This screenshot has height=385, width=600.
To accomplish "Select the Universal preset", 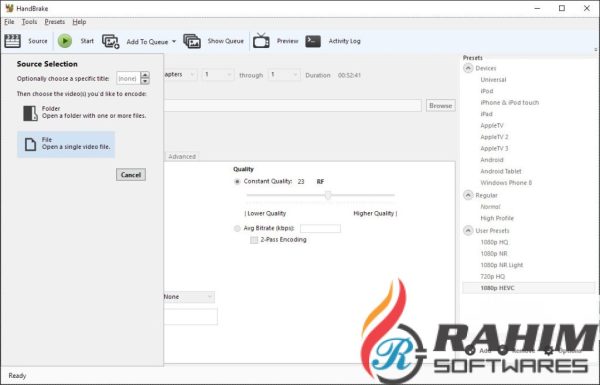I will 493,80.
